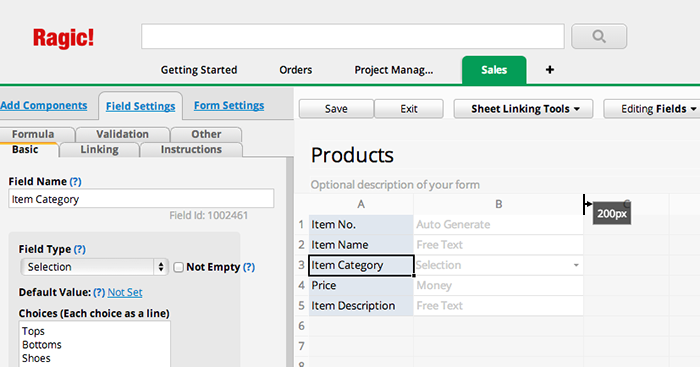Click the Save button
The height and width of the screenshot is (367, 700).
tap(336, 109)
